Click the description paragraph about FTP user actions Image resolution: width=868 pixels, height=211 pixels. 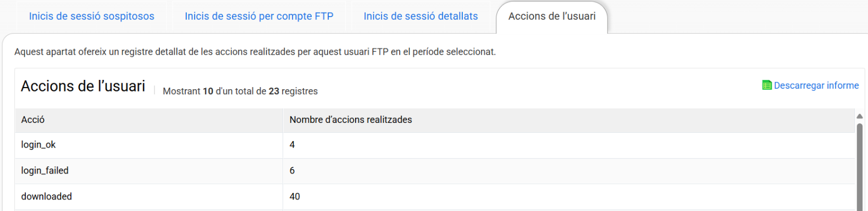[255, 52]
